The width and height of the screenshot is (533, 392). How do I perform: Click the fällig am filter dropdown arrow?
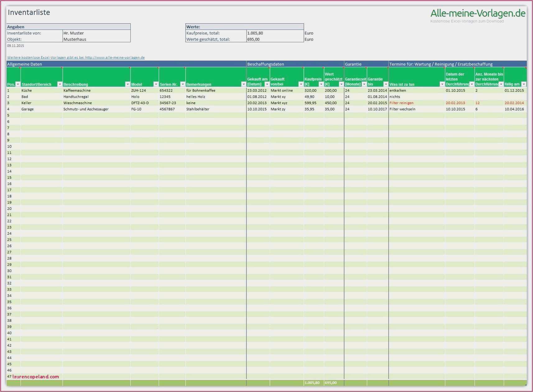(x=524, y=84)
